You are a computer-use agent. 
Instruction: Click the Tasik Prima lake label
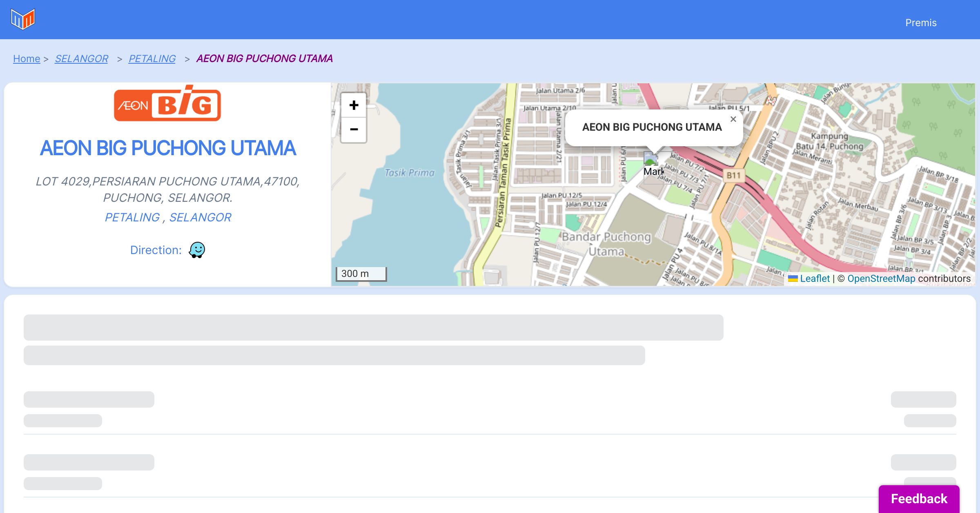tap(410, 173)
